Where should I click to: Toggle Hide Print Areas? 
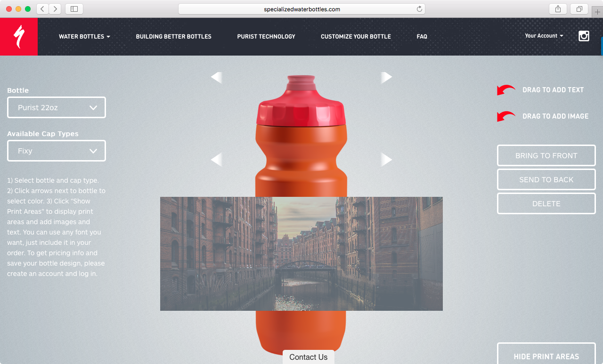coord(546,354)
